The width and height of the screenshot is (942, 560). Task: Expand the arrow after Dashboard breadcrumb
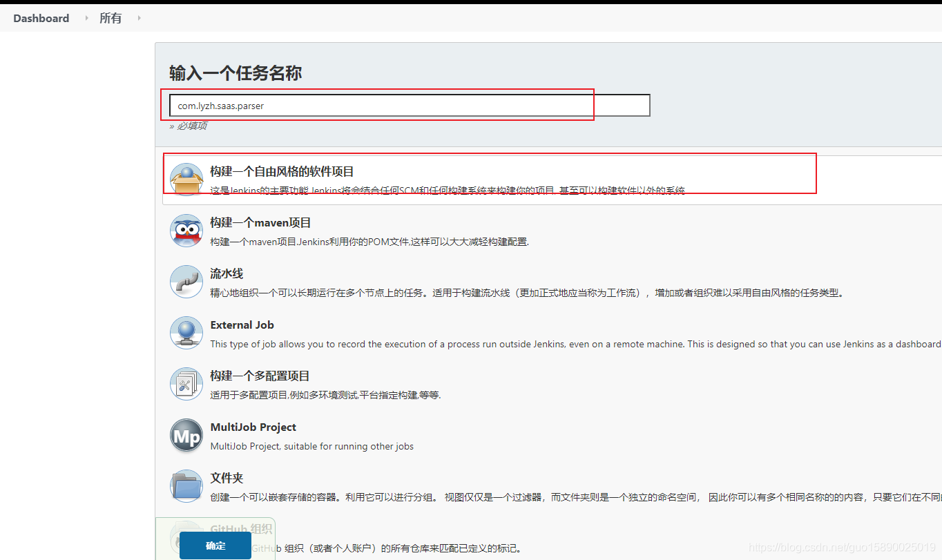pyautogui.click(x=86, y=18)
